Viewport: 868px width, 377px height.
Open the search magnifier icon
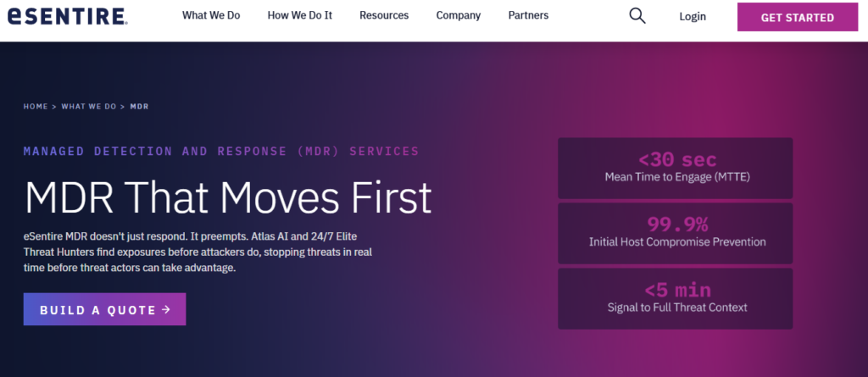click(637, 16)
